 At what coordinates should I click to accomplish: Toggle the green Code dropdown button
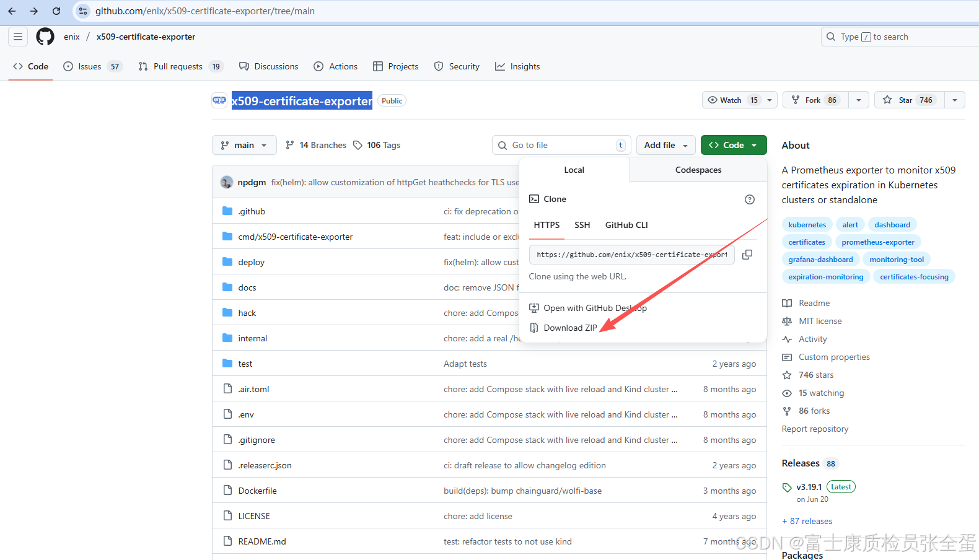[734, 145]
